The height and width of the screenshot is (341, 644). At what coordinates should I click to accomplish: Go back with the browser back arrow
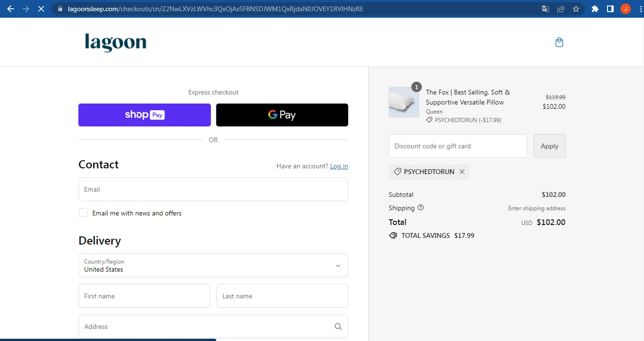point(11,9)
